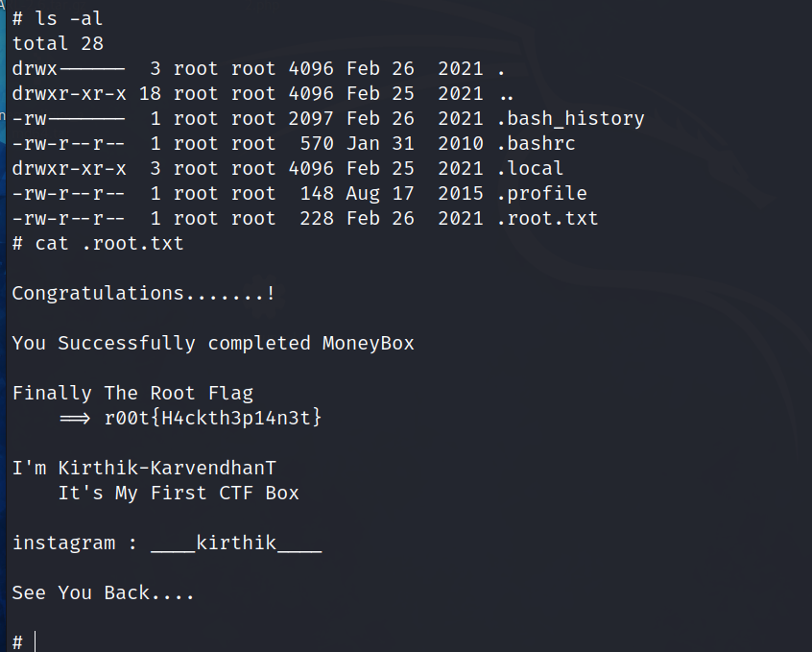
Task: Click the "Finally The Root Flag" heading
Action: pyautogui.click(x=132, y=394)
